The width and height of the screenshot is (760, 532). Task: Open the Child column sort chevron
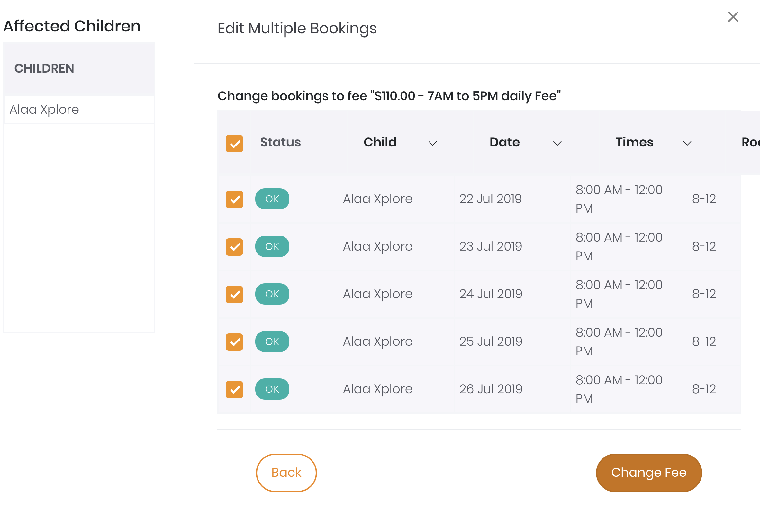[433, 143]
